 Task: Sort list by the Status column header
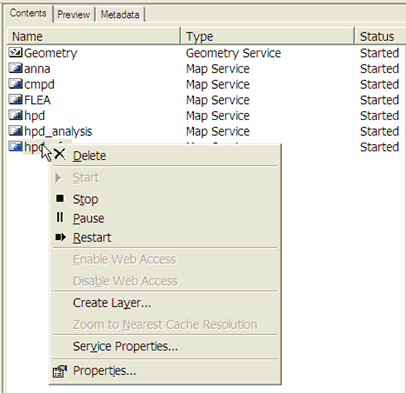(x=380, y=36)
